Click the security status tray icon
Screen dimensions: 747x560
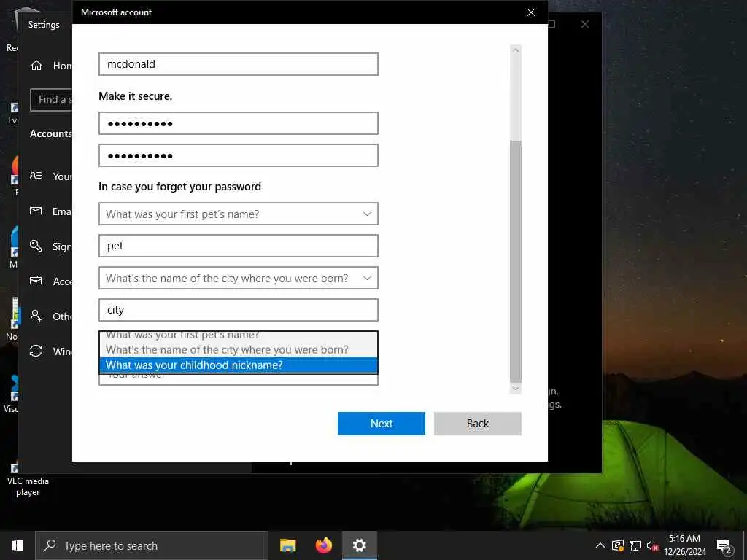[x=618, y=545]
